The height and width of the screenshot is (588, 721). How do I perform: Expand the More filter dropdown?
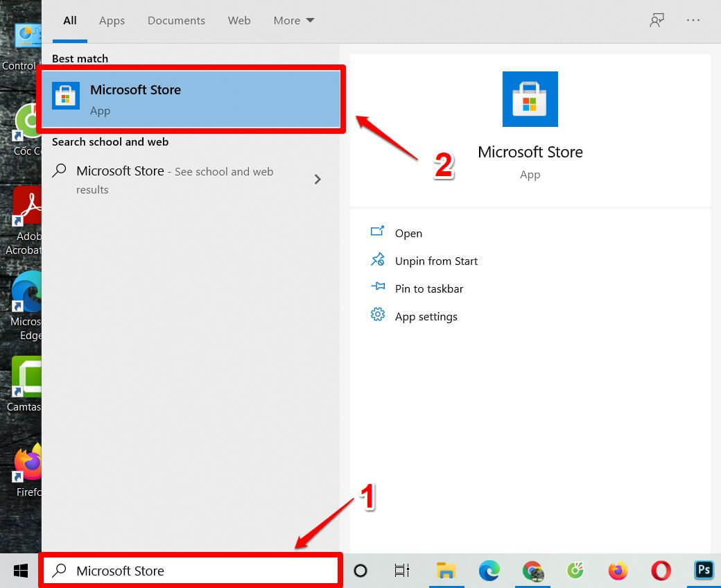[x=294, y=21]
